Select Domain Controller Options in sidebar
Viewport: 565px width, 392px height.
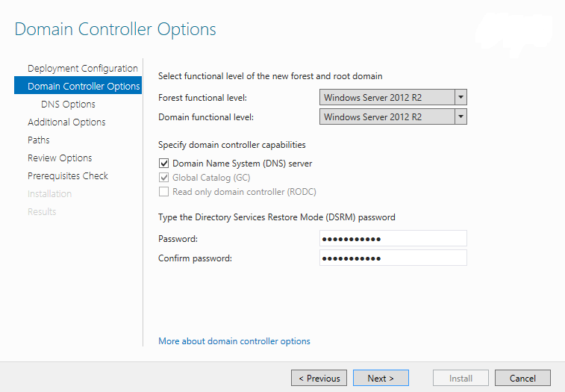[83, 87]
